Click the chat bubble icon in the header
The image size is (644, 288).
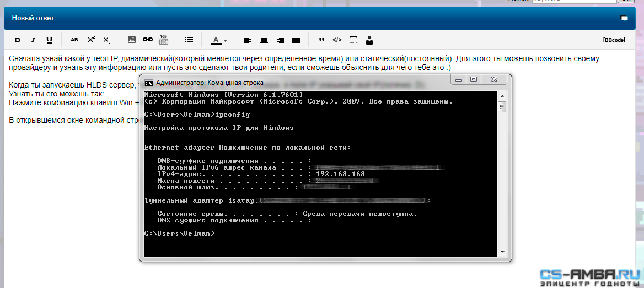pos(624,18)
